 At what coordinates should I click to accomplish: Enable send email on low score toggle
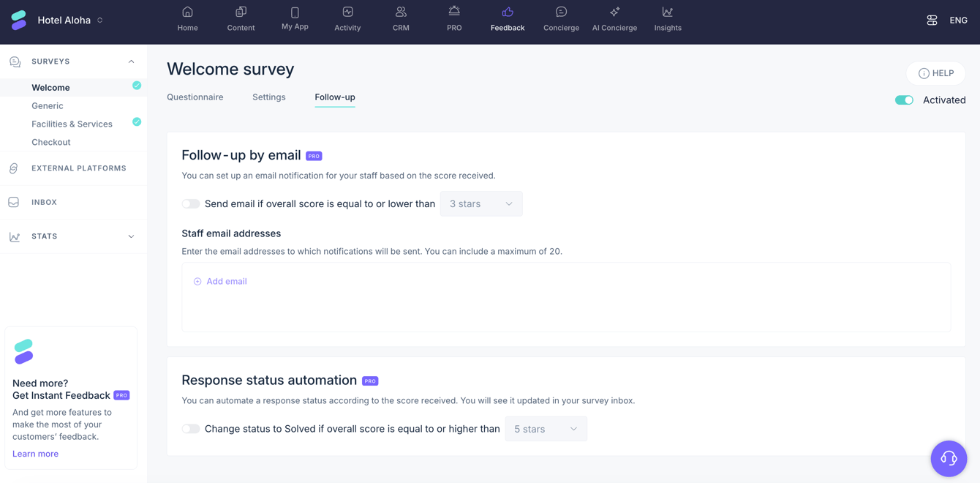point(191,204)
